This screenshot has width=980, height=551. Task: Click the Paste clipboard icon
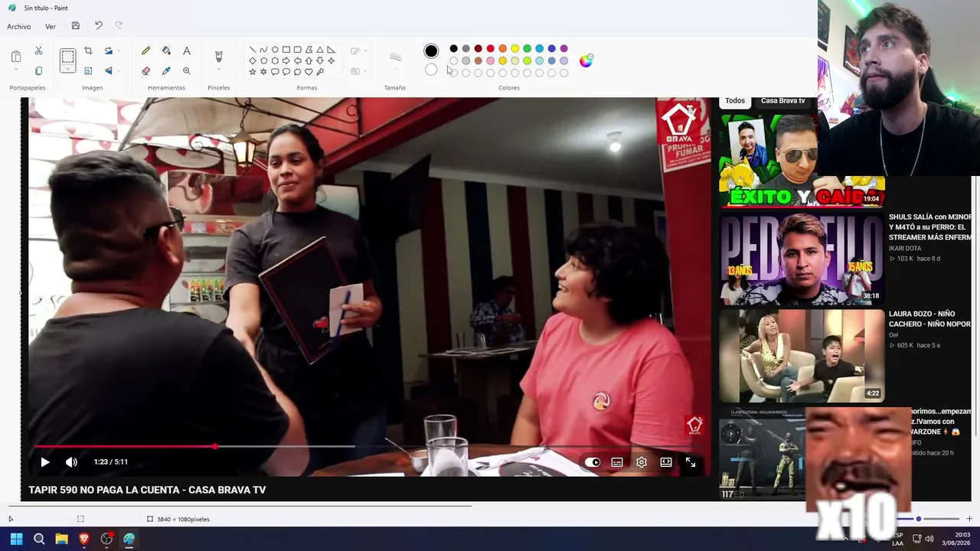pos(16,56)
